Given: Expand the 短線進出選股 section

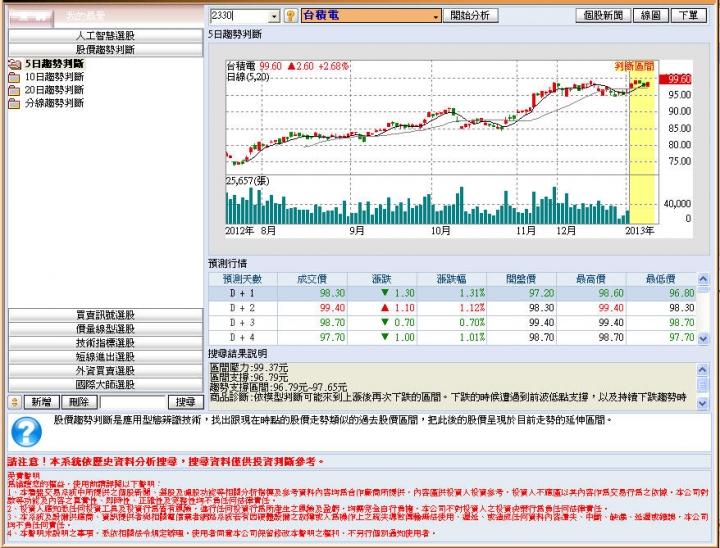Looking at the screenshot, I should pos(105,357).
